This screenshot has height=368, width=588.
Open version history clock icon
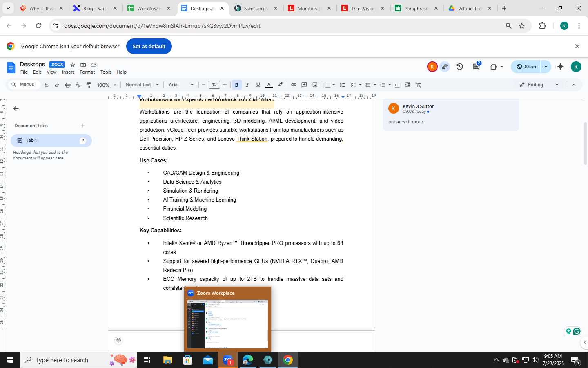(460, 67)
